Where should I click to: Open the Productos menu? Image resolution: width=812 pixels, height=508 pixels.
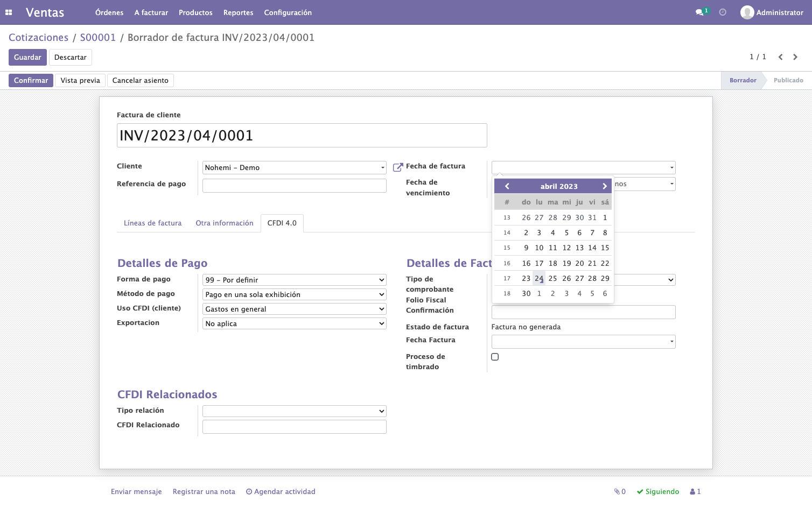(195, 12)
